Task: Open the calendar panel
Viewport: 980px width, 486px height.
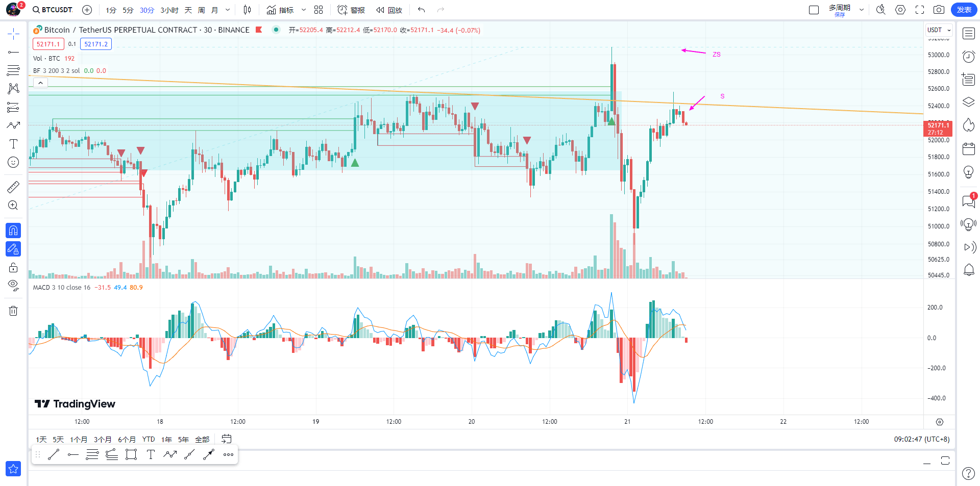Action: [968, 149]
